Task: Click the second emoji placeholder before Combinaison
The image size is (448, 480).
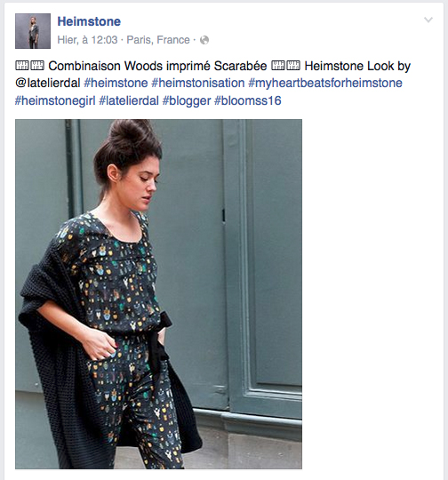Action: [x=37, y=66]
